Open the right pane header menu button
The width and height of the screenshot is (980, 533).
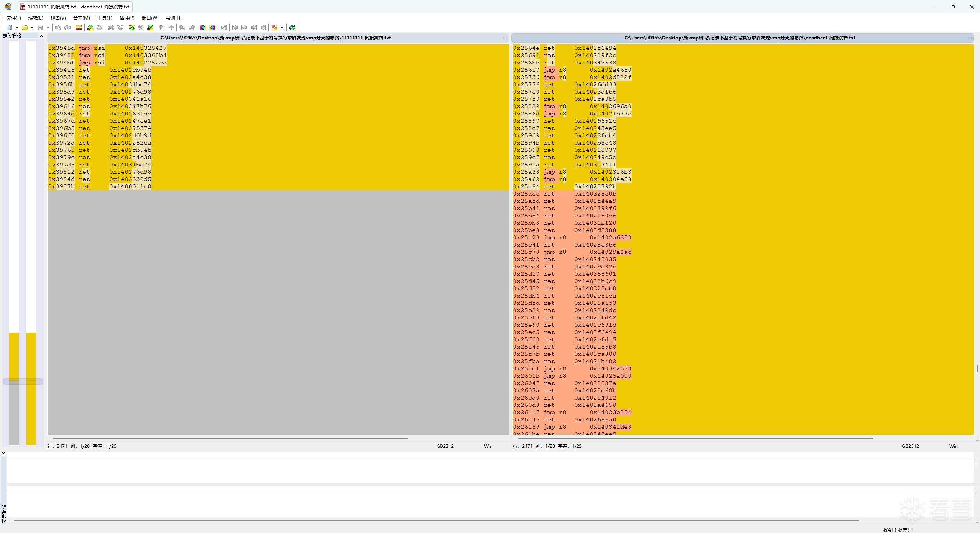(970, 38)
